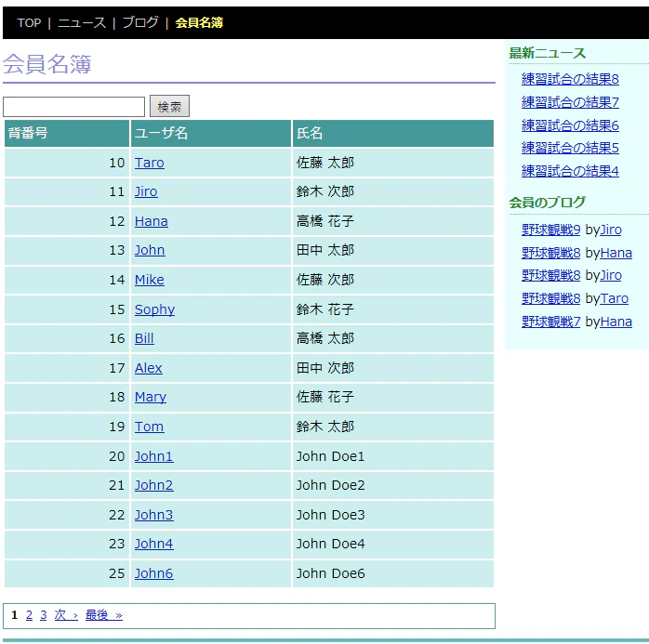Open news 練習試合の結果4
This screenshot has width=649, height=644.
click(570, 171)
